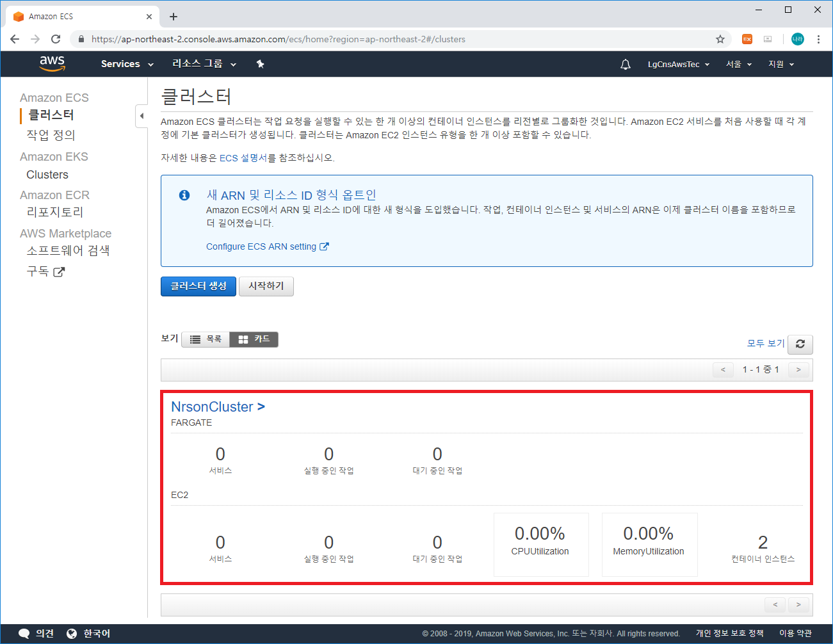Open Configure ECS ARN setting link
The height and width of the screenshot is (644, 833).
point(268,246)
